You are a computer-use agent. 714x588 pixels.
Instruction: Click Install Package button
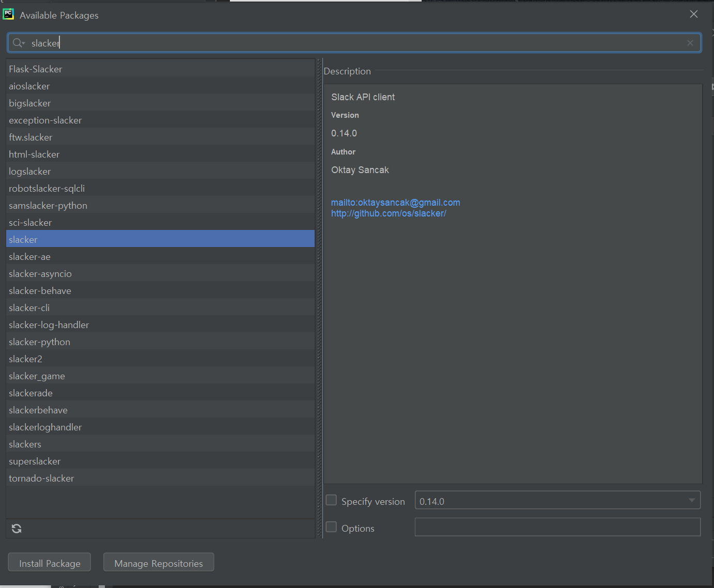(50, 563)
